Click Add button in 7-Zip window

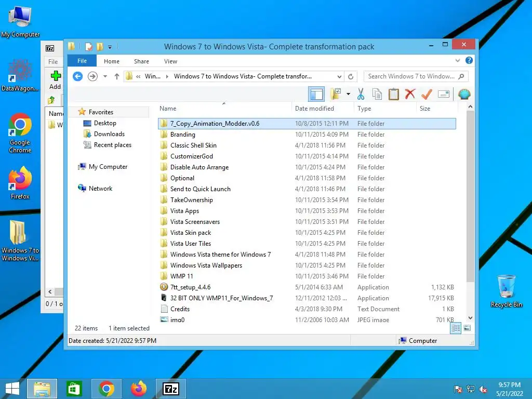(55, 80)
